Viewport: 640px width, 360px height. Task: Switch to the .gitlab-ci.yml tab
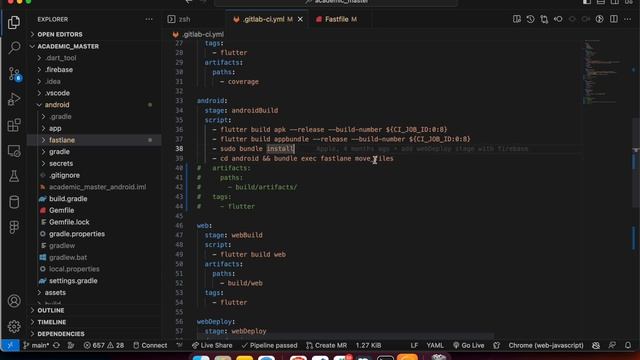(x=263, y=19)
